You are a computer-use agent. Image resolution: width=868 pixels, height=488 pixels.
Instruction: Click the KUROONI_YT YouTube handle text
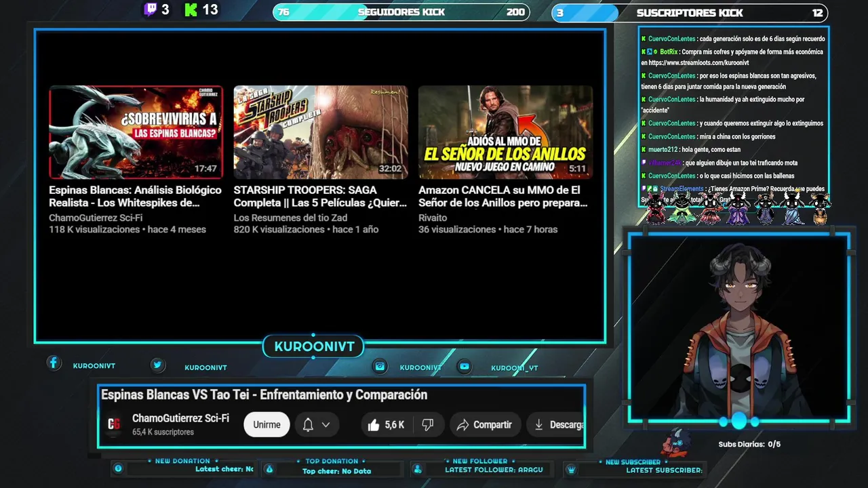(x=515, y=368)
